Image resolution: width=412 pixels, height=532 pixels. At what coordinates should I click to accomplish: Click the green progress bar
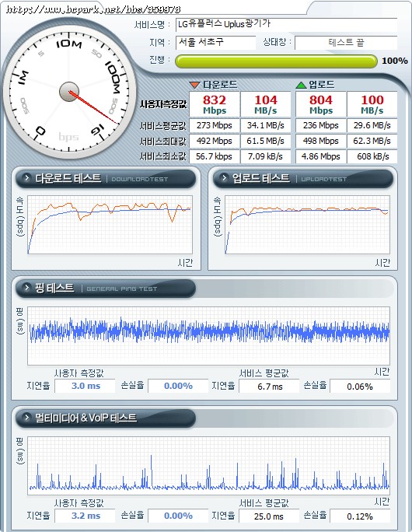276,61
